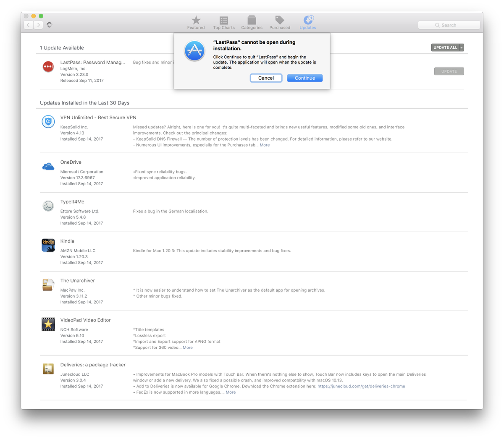This screenshot has height=439, width=504.
Task: Click the OneDrive cloud icon
Action: (48, 167)
